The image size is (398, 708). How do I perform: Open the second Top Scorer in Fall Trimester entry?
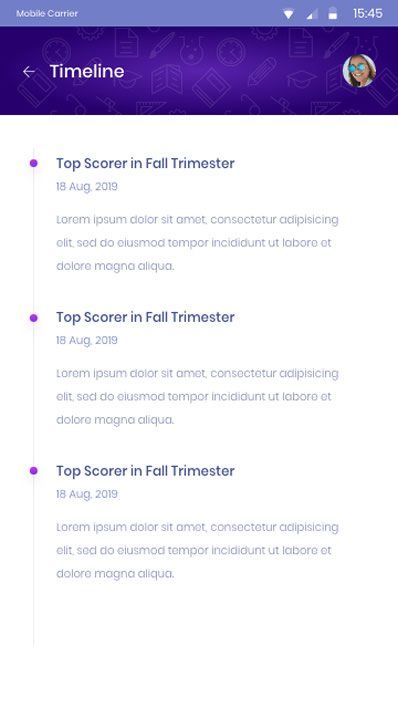(x=145, y=317)
